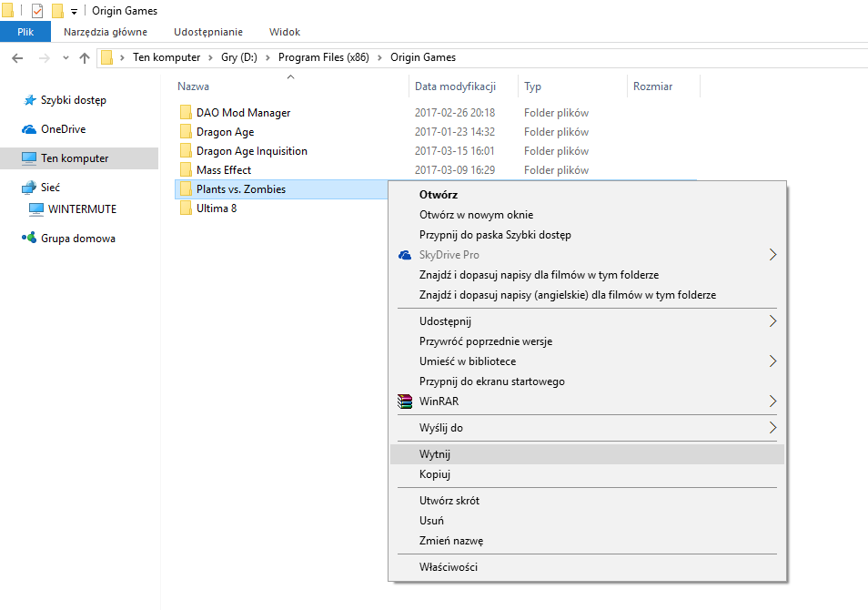The height and width of the screenshot is (610, 868).
Task: Choose Usuń to delete the folder
Action: pos(588,520)
